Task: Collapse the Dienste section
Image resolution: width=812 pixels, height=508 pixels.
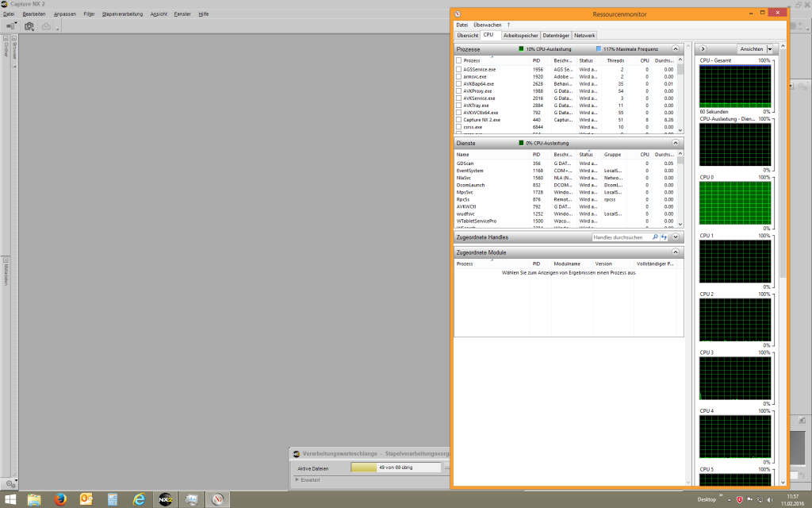Action: (x=676, y=143)
